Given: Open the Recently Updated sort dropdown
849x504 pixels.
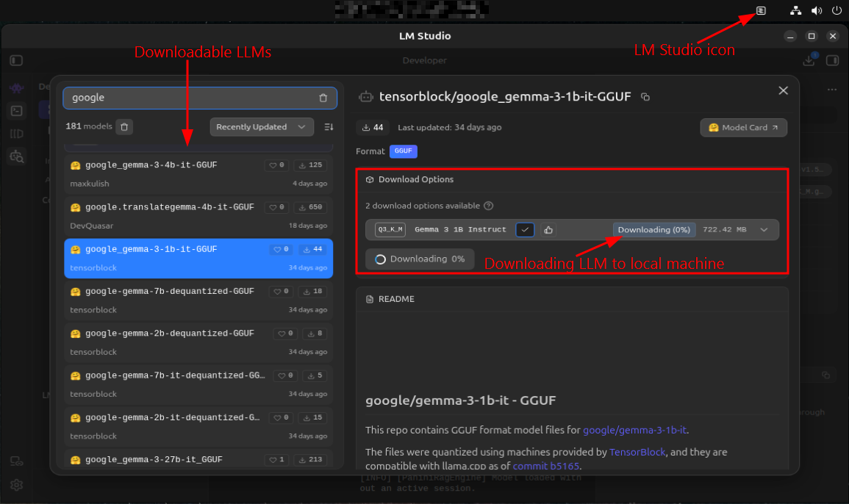Looking at the screenshot, I should click(262, 126).
